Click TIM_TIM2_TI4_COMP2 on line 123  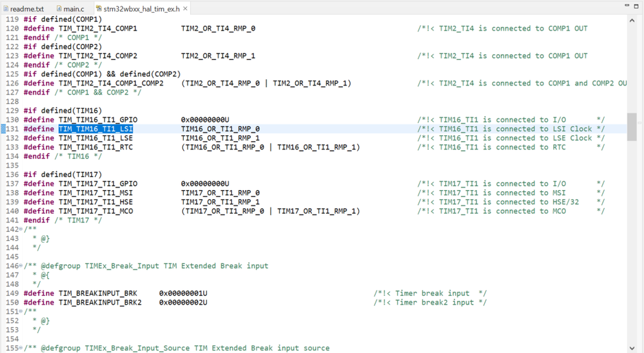tap(98, 56)
